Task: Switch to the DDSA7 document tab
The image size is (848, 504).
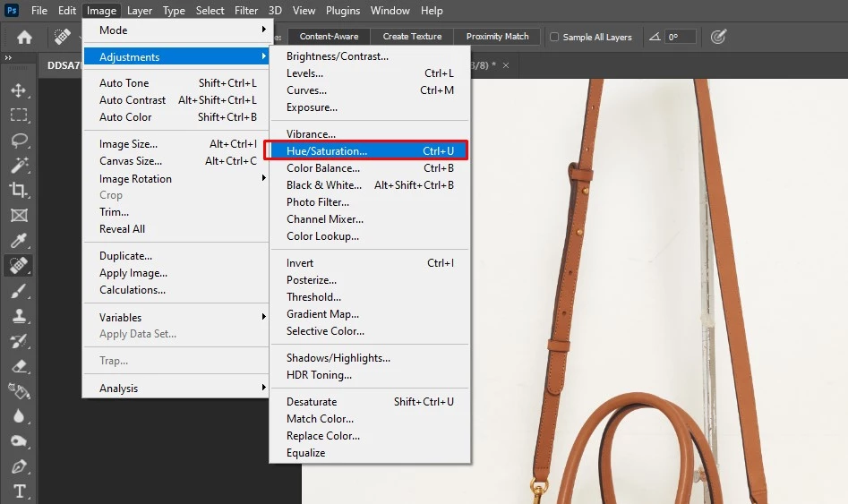Action: pos(64,65)
